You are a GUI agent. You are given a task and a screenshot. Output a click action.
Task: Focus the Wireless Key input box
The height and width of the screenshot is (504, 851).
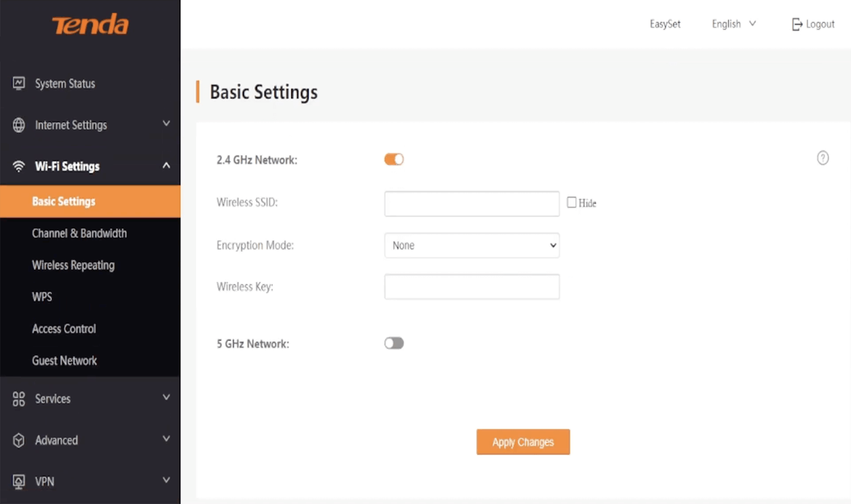(x=471, y=287)
